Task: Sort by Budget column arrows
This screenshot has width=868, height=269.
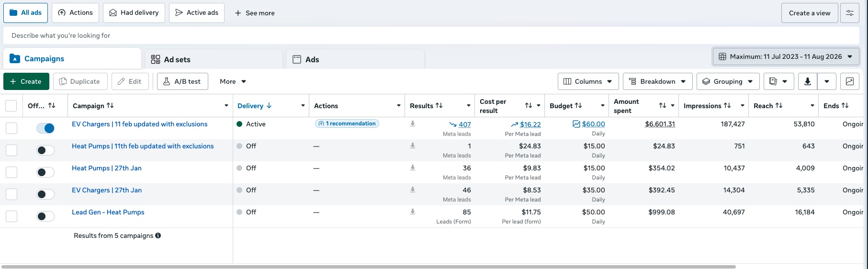Action: pos(578,105)
